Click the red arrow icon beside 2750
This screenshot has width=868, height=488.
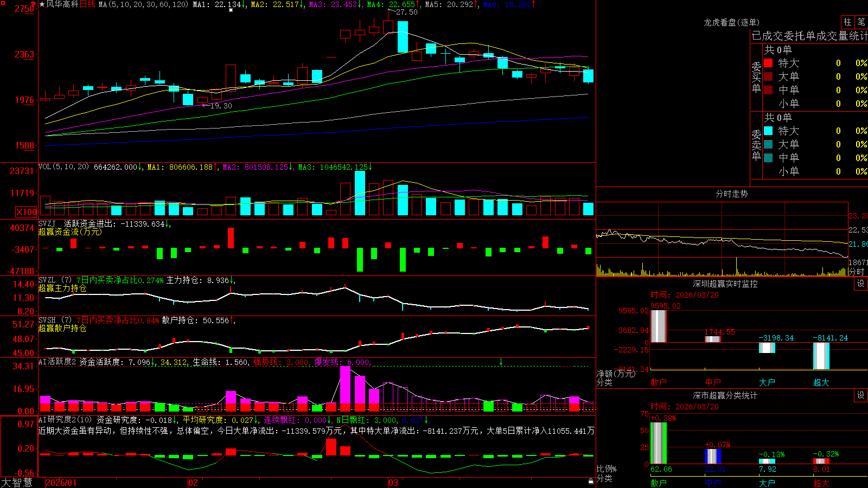pyautogui.click(x=33, y=5)
